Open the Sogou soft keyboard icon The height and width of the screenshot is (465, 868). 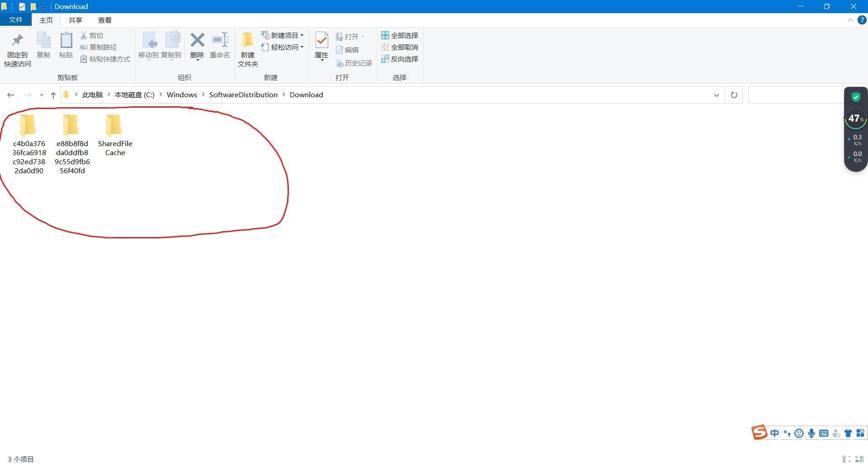(x=824, y=433)
